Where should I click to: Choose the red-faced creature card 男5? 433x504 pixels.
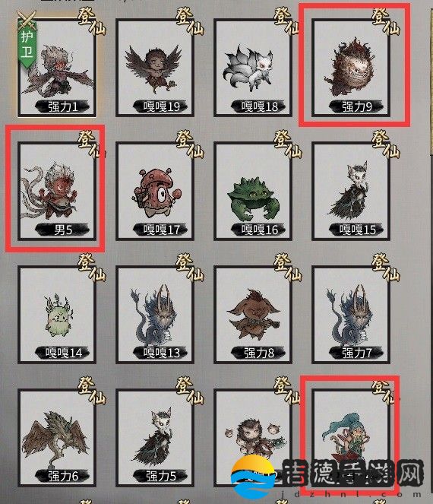tap(57, 192)
